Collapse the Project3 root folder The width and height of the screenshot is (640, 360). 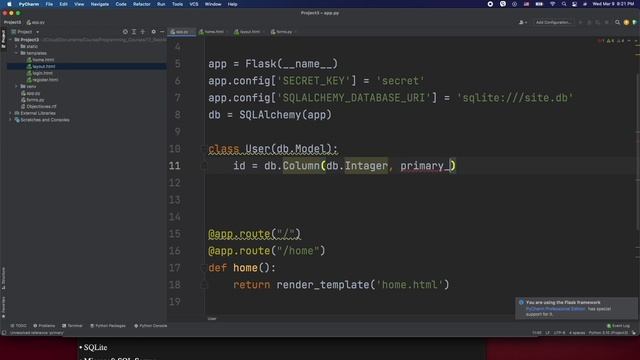click(11, 40)
